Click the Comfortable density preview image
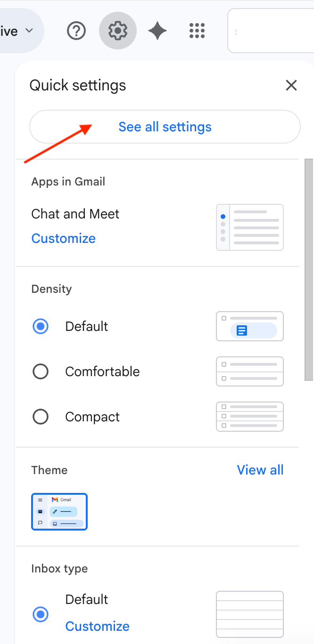 point(250,371)
